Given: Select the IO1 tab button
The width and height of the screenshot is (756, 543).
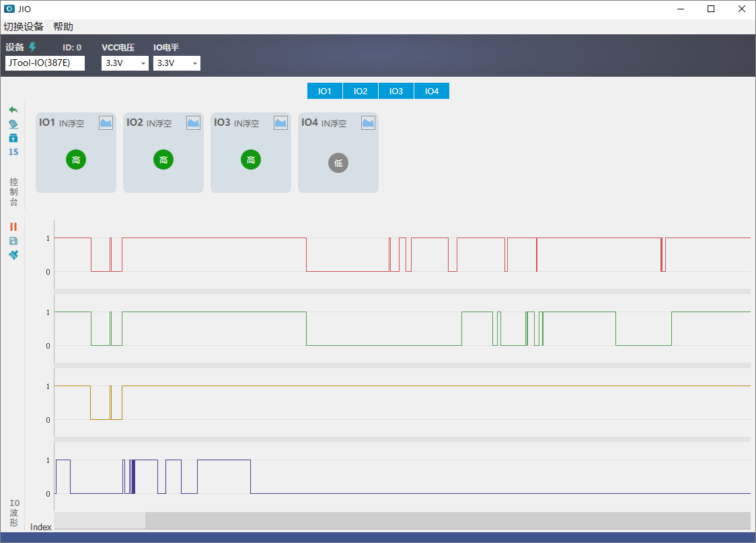Looking at the screenshot, I should (x=324, y=91).
